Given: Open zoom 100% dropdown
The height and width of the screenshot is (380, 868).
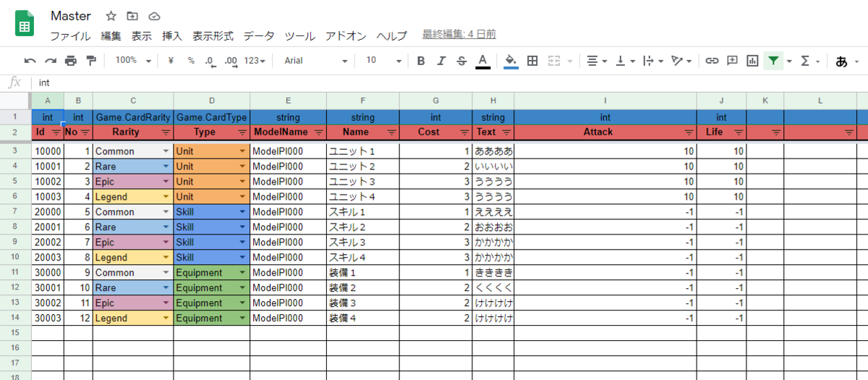Looking at the screenshot, I should (x=133, y=61).
